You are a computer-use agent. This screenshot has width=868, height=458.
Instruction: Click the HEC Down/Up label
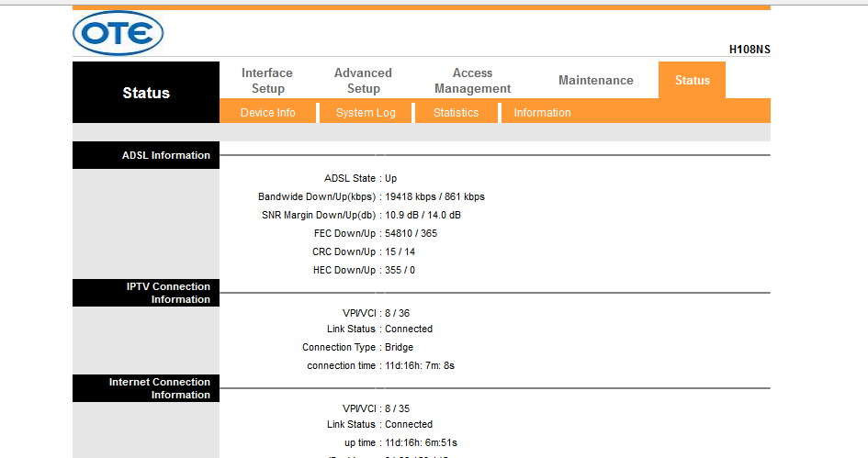tap(344, 270)
